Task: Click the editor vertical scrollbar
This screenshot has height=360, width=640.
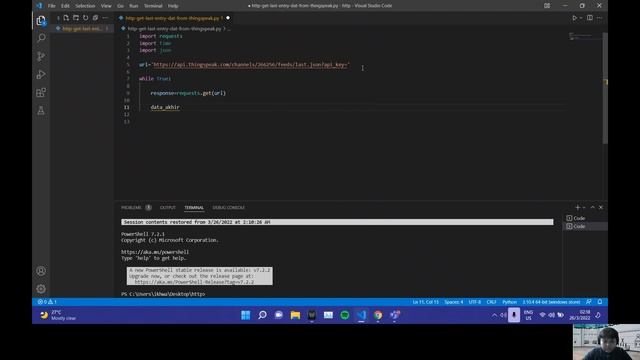Action: (x=605, y=88)
